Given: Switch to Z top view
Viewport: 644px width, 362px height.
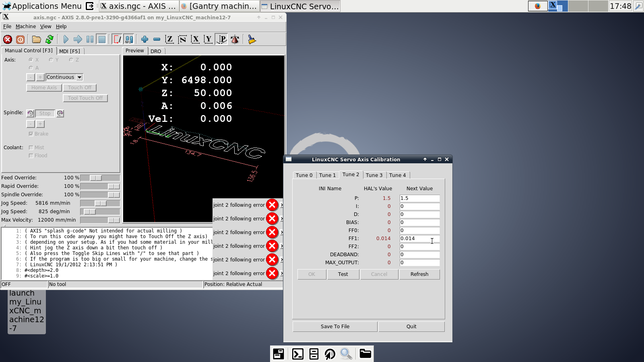Looking at the screenshot, I should [169, 39].
